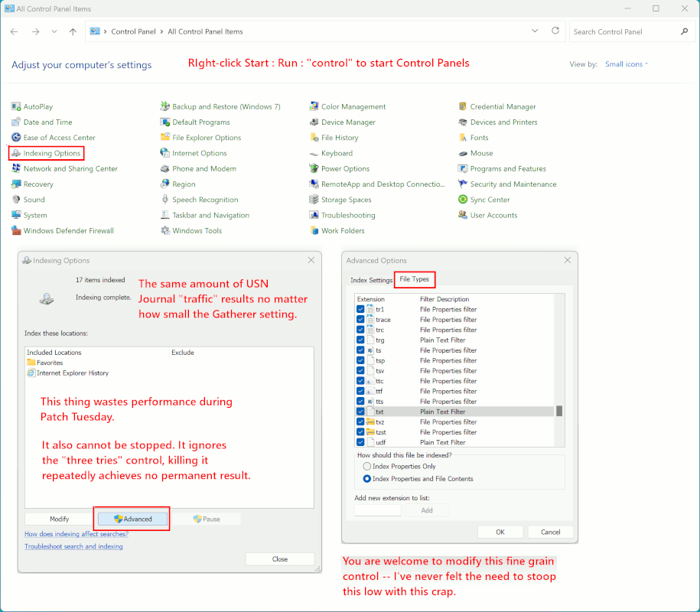Close the Indexing Options dialog with Close button
This screenshot has width=700, height=612.
tap(280, 559)
